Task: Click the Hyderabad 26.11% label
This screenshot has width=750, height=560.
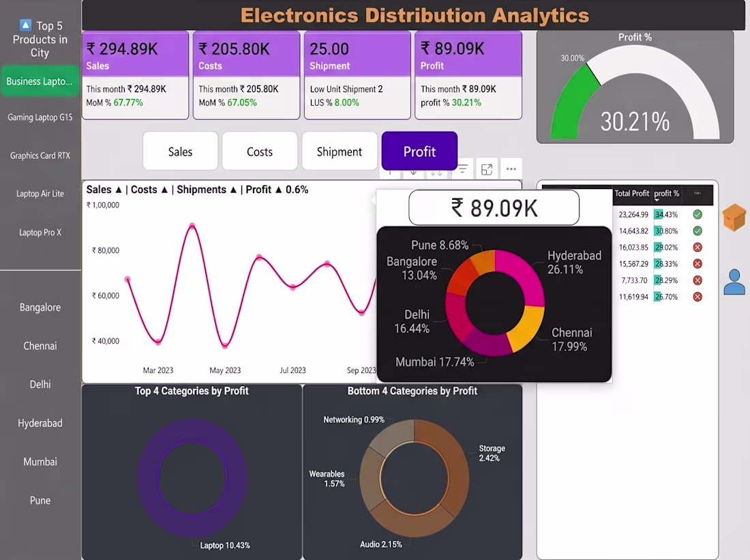Action: (x=574, y=263)
